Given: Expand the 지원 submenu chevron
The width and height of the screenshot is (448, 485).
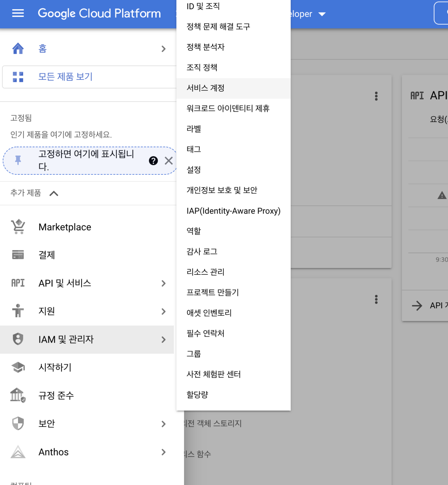Looking at the screenshot, I should pos(163,311).
